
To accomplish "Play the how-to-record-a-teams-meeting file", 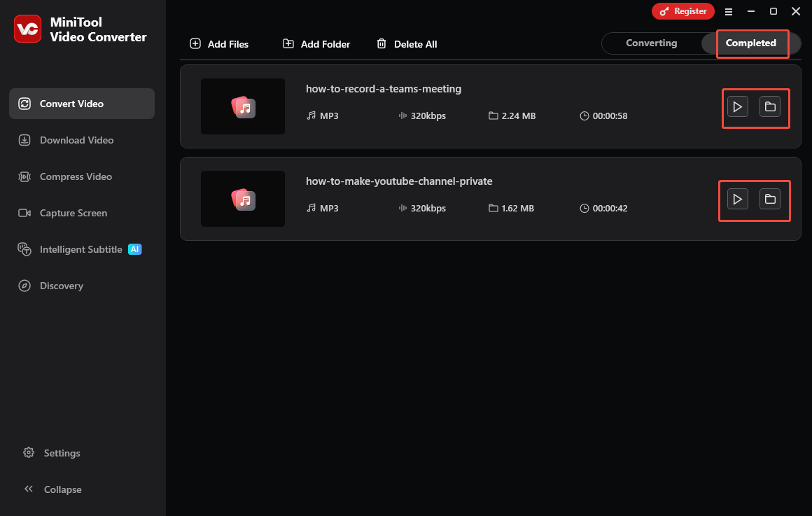I will click(737, 106).
